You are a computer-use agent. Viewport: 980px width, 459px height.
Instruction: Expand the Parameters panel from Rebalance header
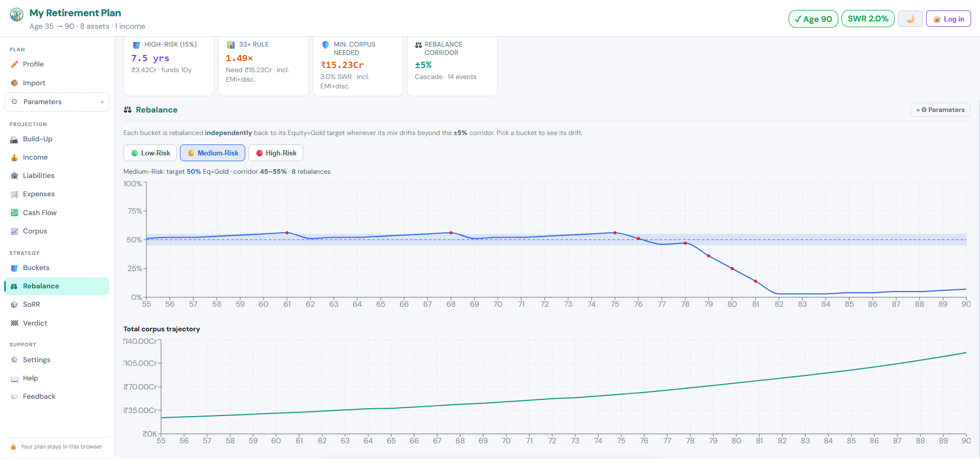click(940, 110)
